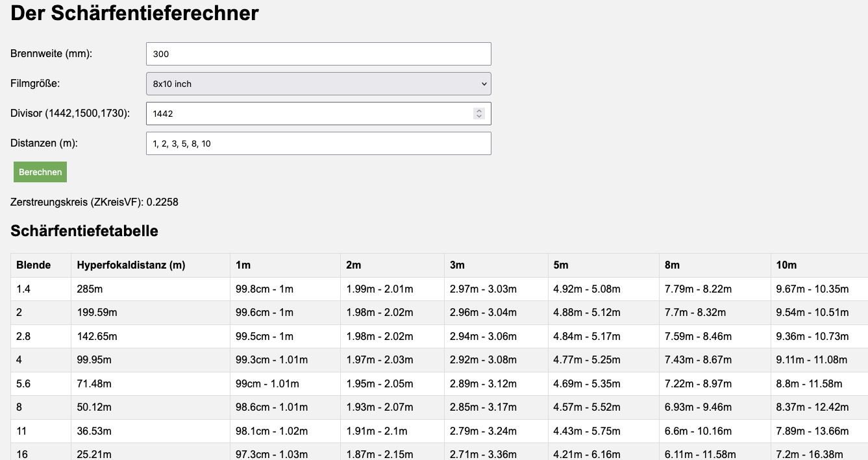Click the 2.92m - 3.08m cell
The width and height of the screenshot is (868, 460).
coord(483,359)
